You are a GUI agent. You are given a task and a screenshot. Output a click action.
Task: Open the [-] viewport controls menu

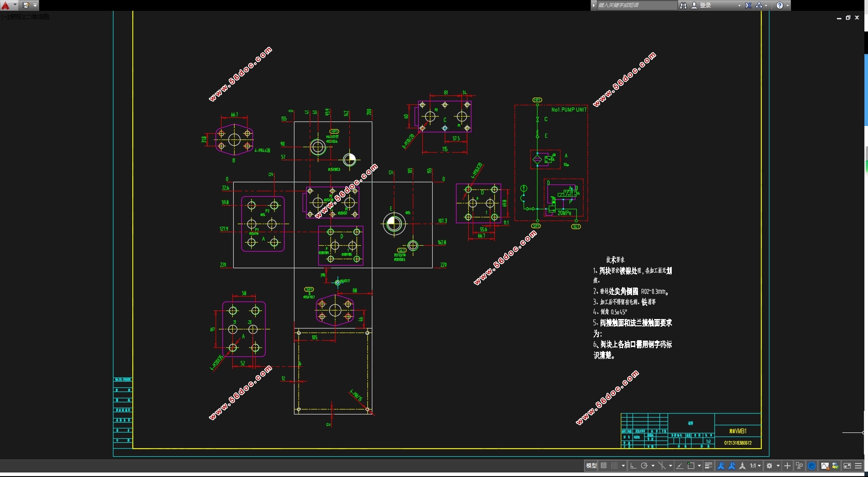(4, 17)
